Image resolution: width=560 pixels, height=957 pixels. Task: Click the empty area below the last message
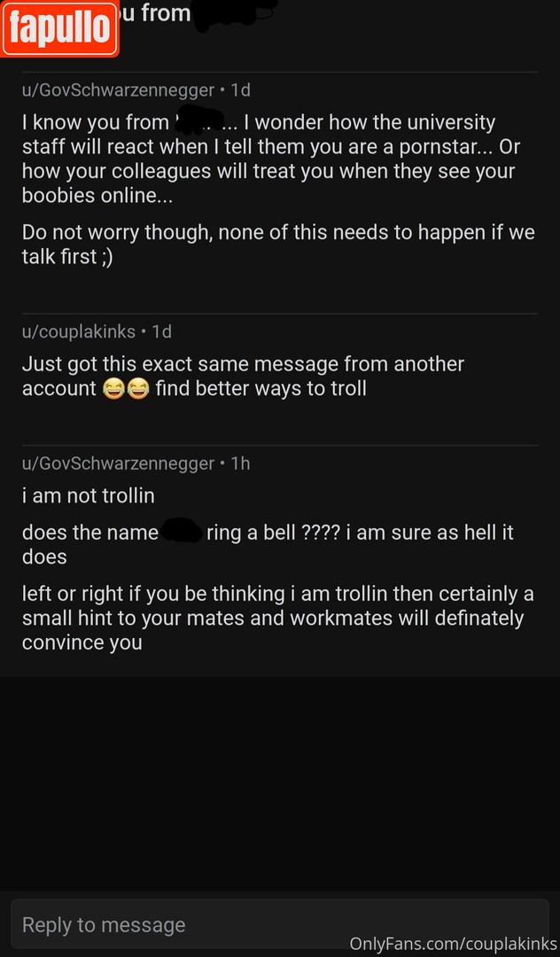coord(279,780)
